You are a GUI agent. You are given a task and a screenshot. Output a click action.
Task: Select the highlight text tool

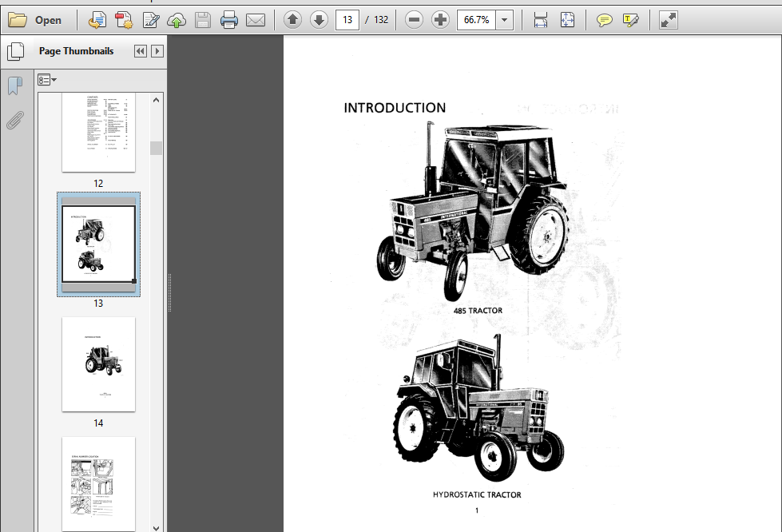point(631,20)
